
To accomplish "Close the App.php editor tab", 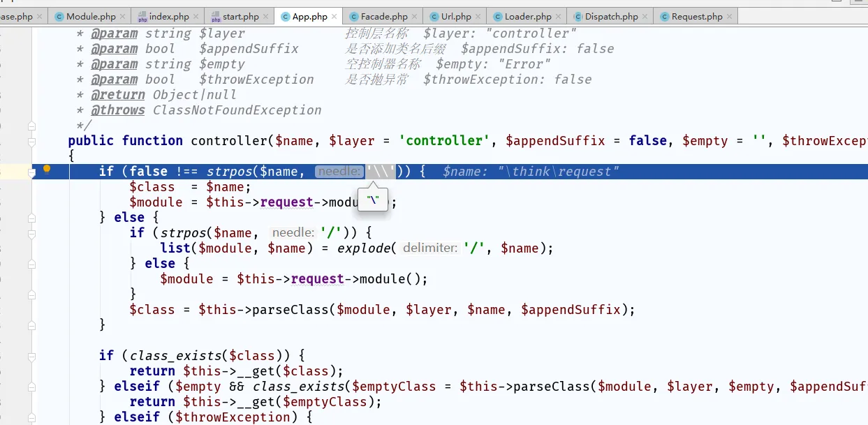I will point(335,16).
